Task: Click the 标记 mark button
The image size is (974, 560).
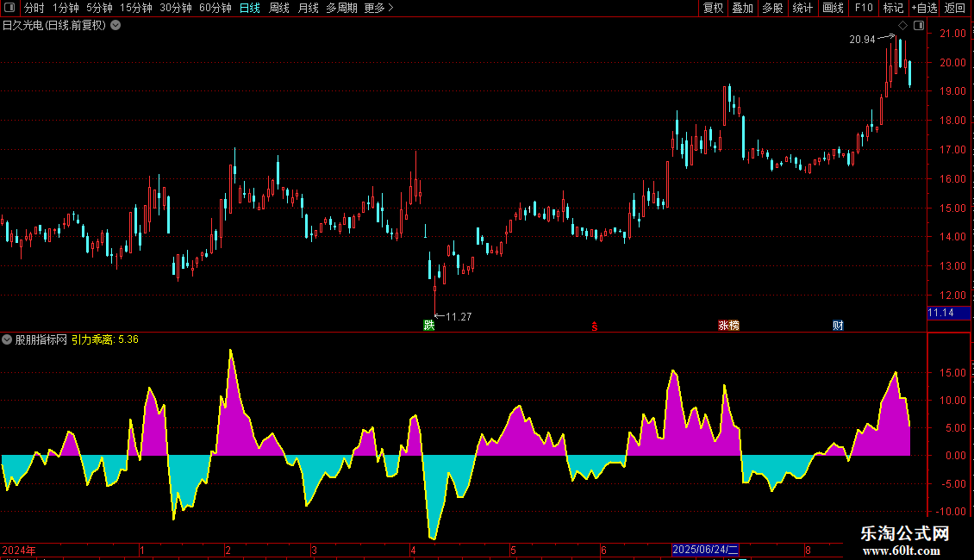Action: point(893,8)
